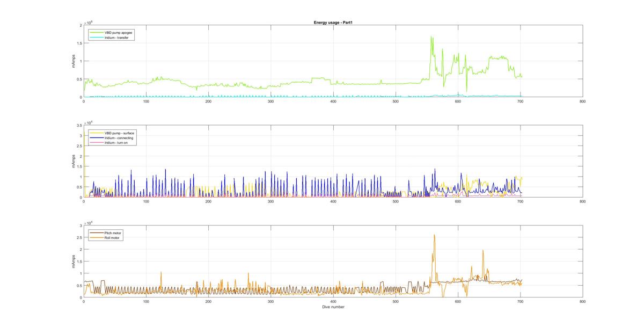Viewport: 644px width, 334px height.
Task: Pick the brown line sample beside Pitch motor
Action: coord(97,233)
